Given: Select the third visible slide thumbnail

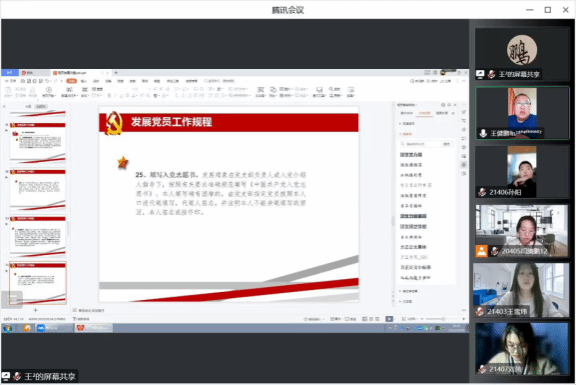Looking at the screenshot, I should 37,237.
